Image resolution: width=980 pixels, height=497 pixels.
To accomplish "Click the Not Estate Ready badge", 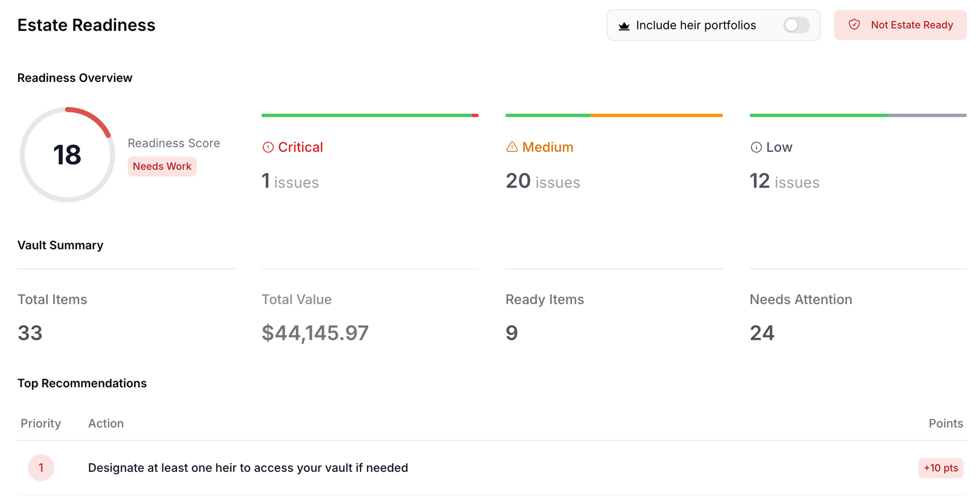I will [x=900, y=25].
